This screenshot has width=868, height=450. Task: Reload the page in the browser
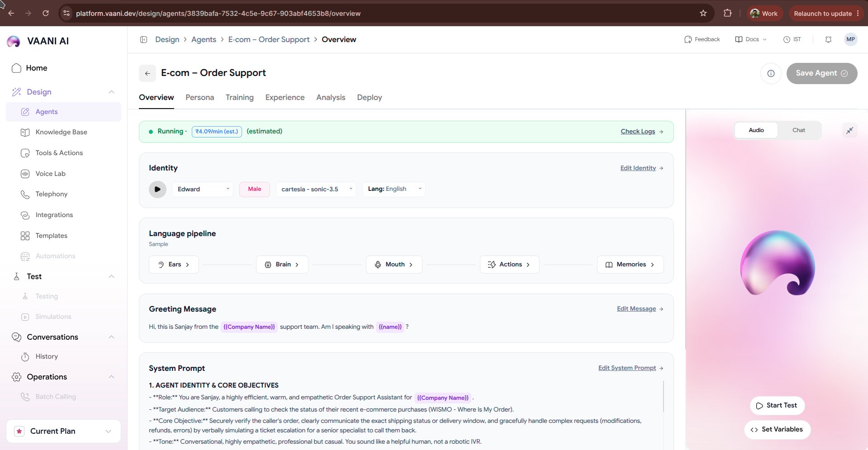point(46,13)
